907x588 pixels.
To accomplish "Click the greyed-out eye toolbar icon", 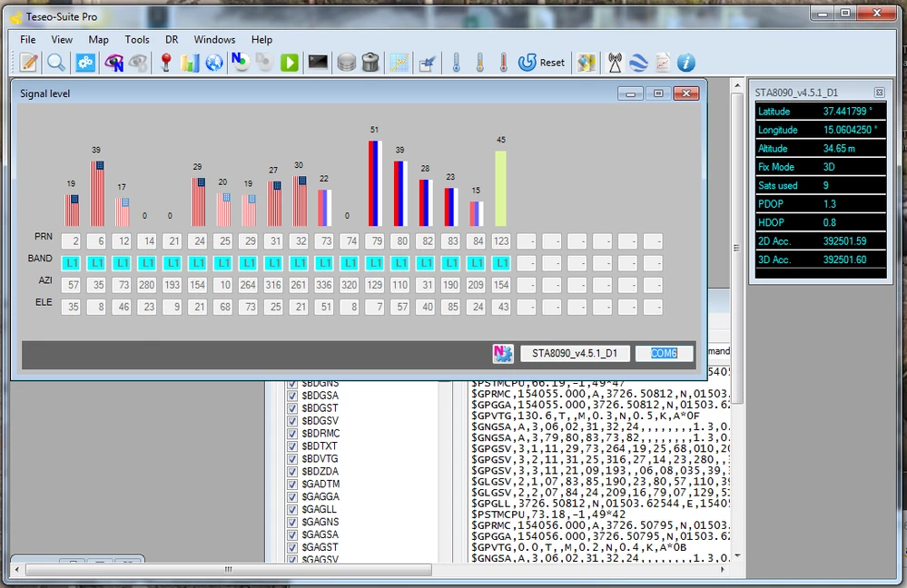I will pyautogui.click(x=138, y=63).
